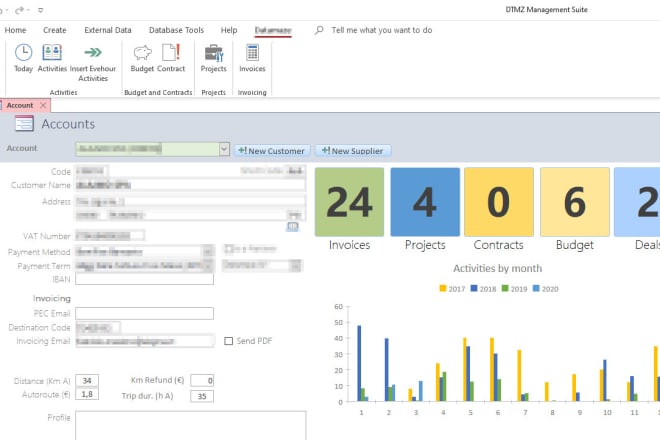Expand the Payment Term dropdown
The width and height of the screenshot is (660, 440).
pos(208,266)
